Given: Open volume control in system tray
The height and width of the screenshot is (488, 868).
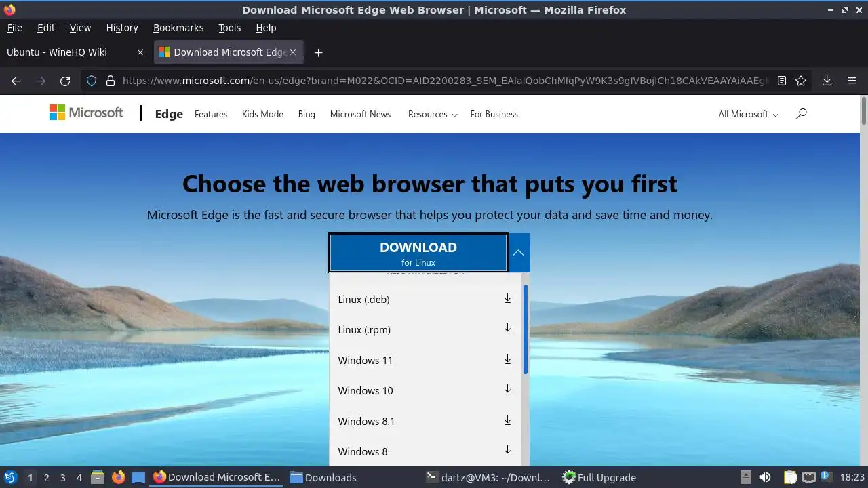Looking at the screenshot, I should pyautogui.click(x=765, y=477).
